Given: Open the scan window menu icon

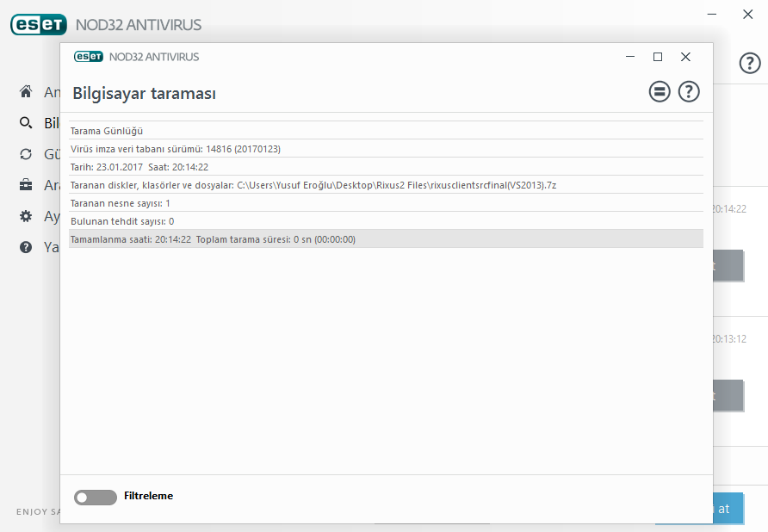Looking at the screenshot, I should pos(660,91).
